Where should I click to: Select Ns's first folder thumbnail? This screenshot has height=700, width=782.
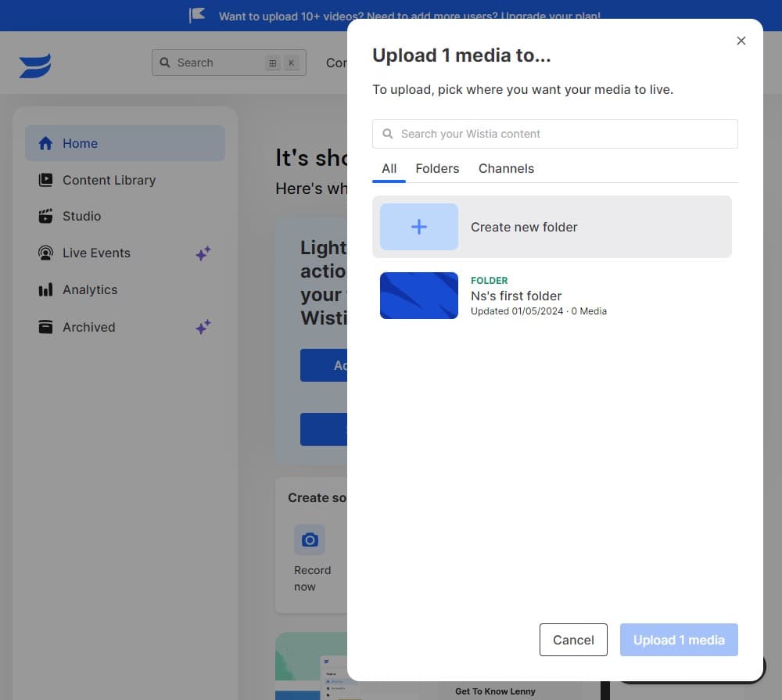[x=419, y=296]
